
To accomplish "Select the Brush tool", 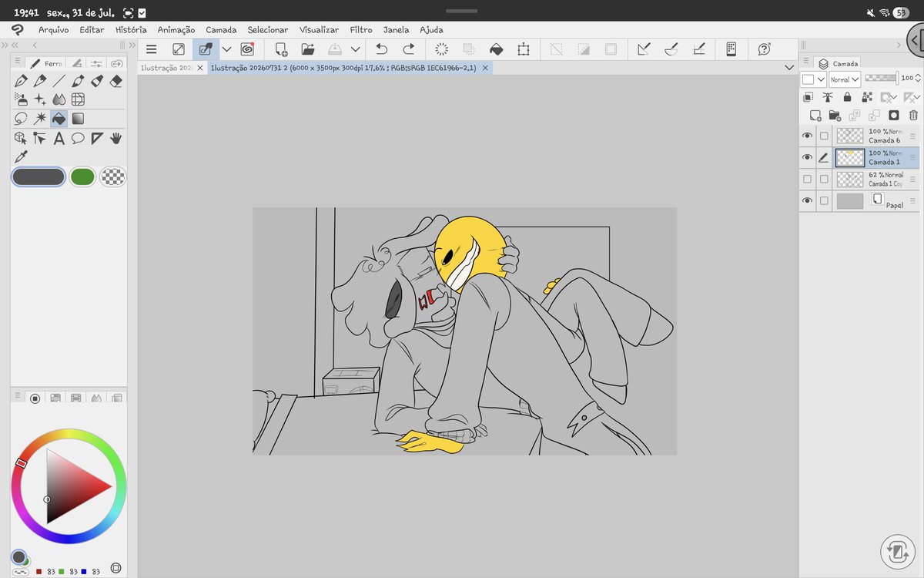I will click(x=78, y=80).
